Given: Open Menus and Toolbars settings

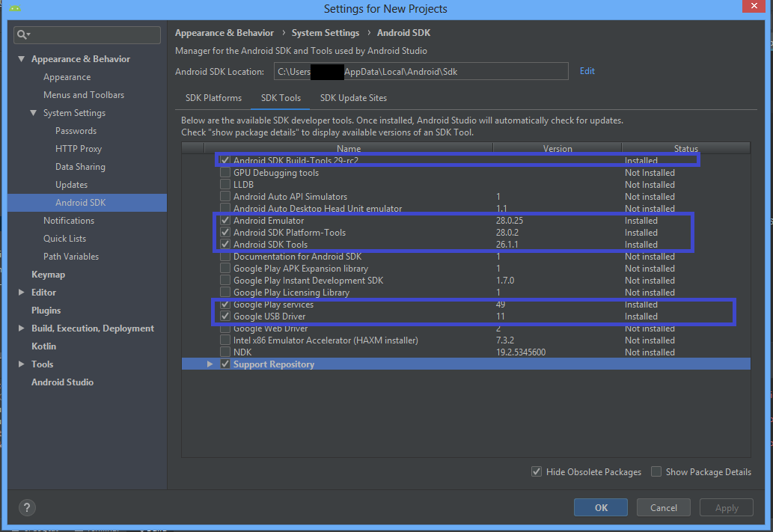Looking at the screenshot, I should coord(84,95).
